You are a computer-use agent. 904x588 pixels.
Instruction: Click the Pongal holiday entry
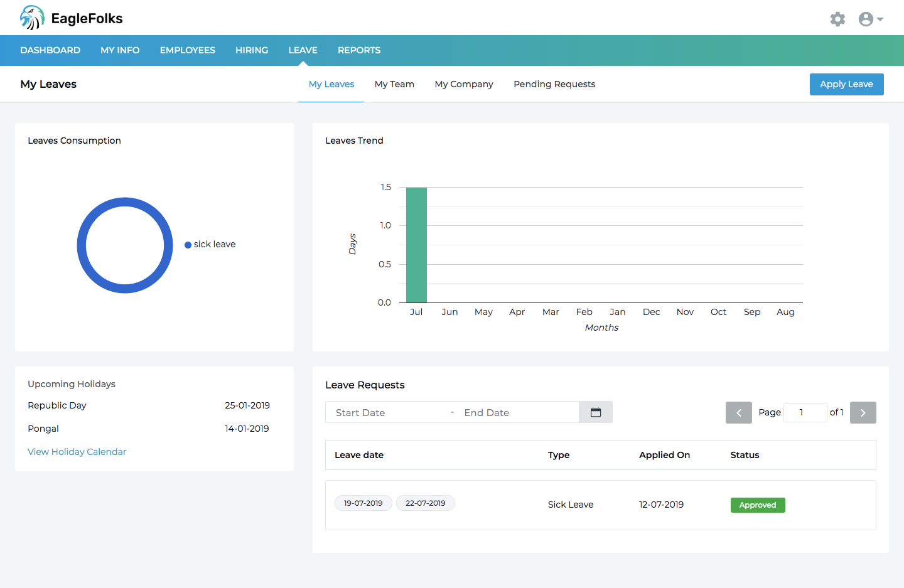pyautogui.click(x=43, y=429)
